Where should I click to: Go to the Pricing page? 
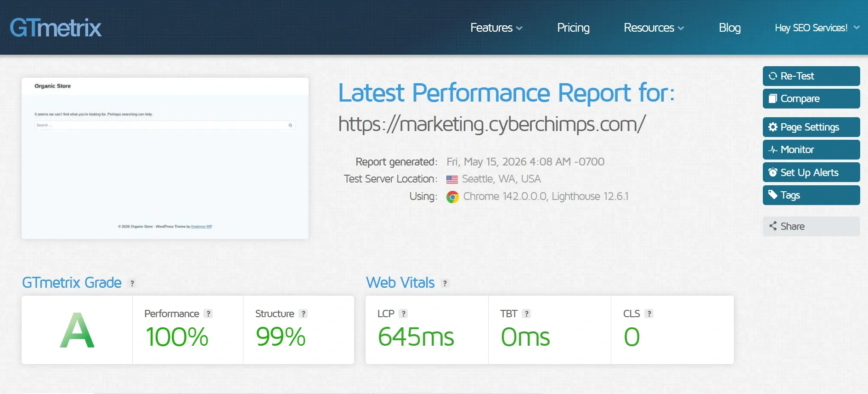(573, 28)
